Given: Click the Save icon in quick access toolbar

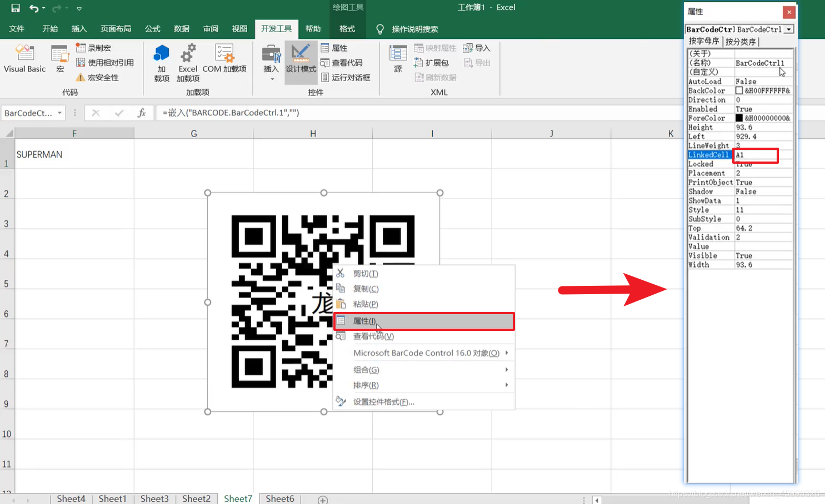Looking at the screenshot, I should 16,8.
